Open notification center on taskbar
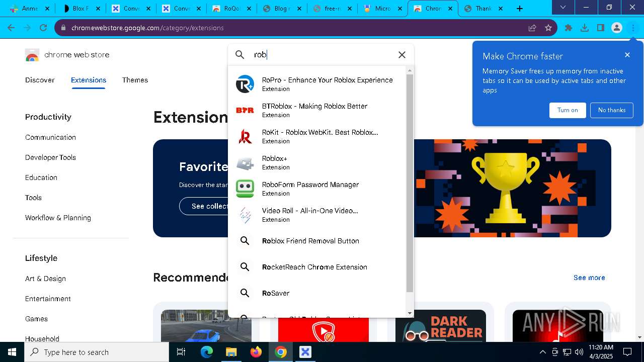The height and width of the screenshot is (362, 644). tap(627, 352)
